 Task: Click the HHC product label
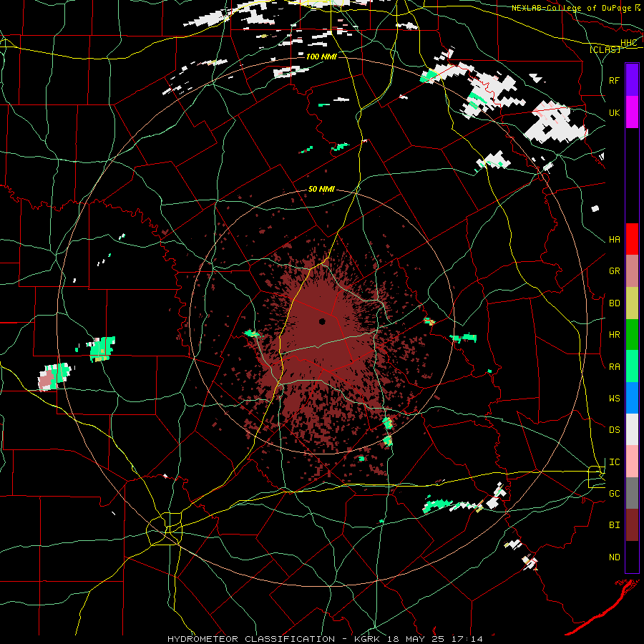tap(628, 43)
